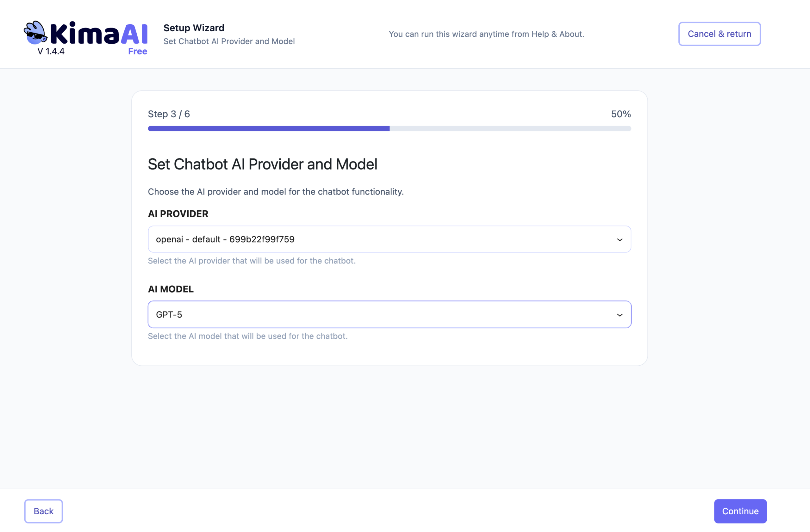
Task: Click the Step 3 / 6 indicator
Action: coord(169,114)
